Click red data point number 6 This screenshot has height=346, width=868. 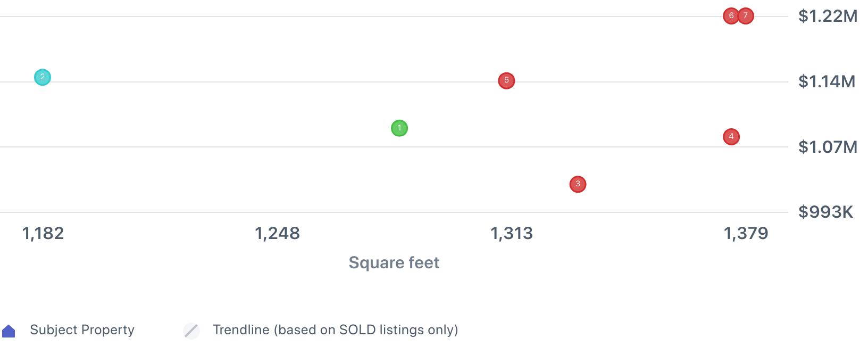[730, 16]
